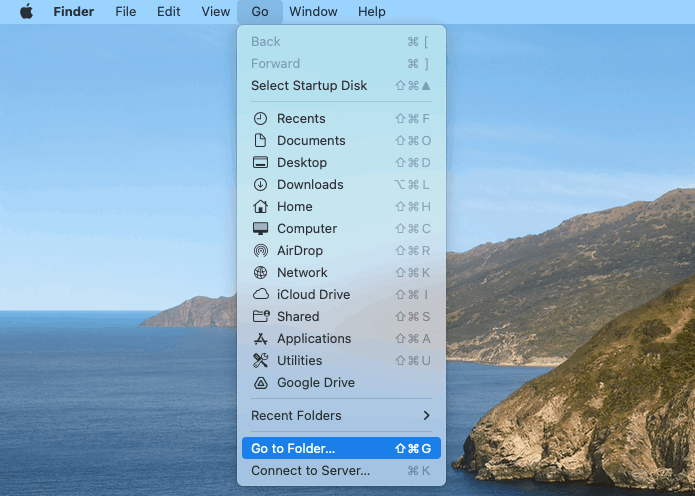Open the Finder application menu

[74, 12]
